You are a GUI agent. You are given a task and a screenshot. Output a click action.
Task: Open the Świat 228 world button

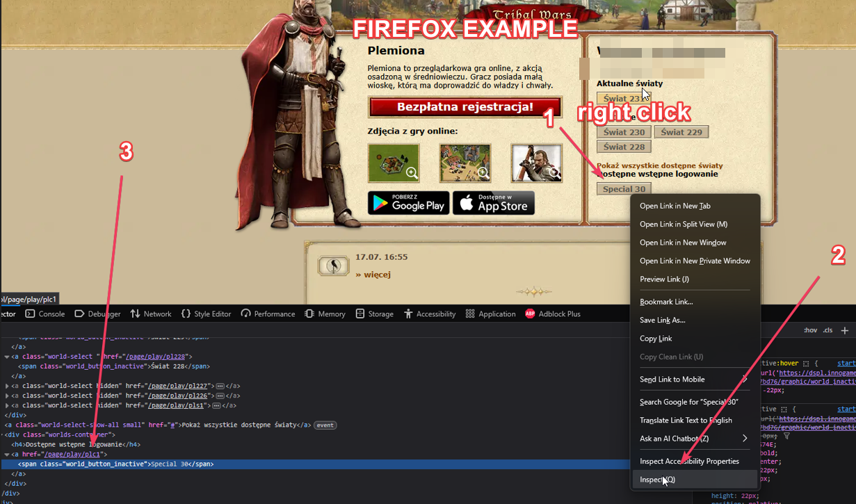click(x=624, y=147)
